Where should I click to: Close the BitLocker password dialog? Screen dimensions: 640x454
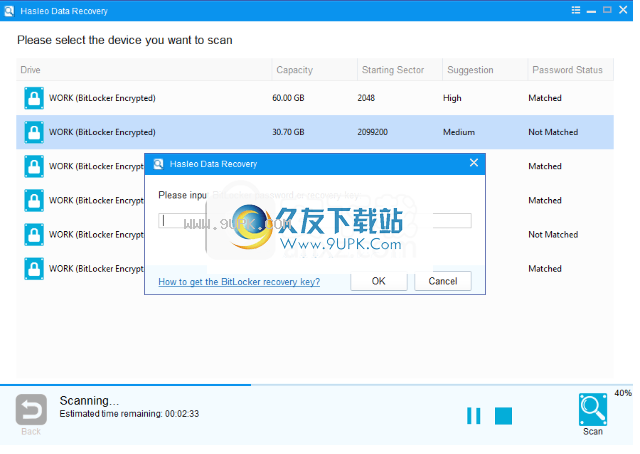click(473, 163)
